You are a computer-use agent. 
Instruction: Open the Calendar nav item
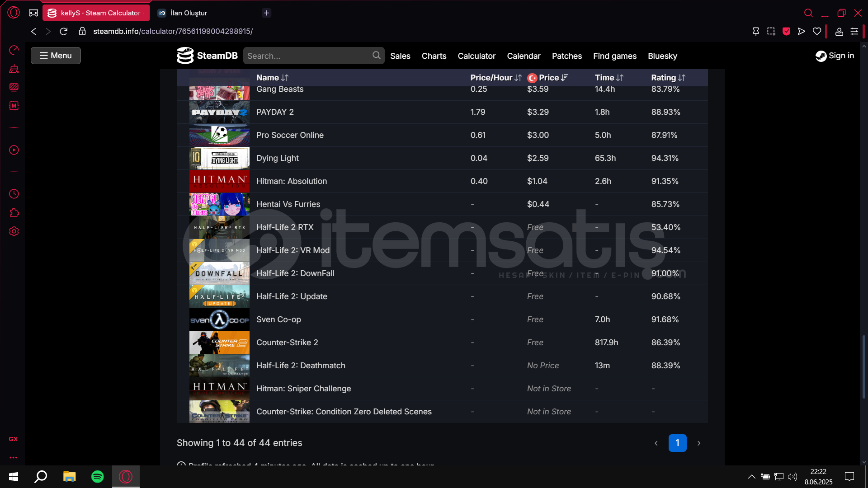524,56
